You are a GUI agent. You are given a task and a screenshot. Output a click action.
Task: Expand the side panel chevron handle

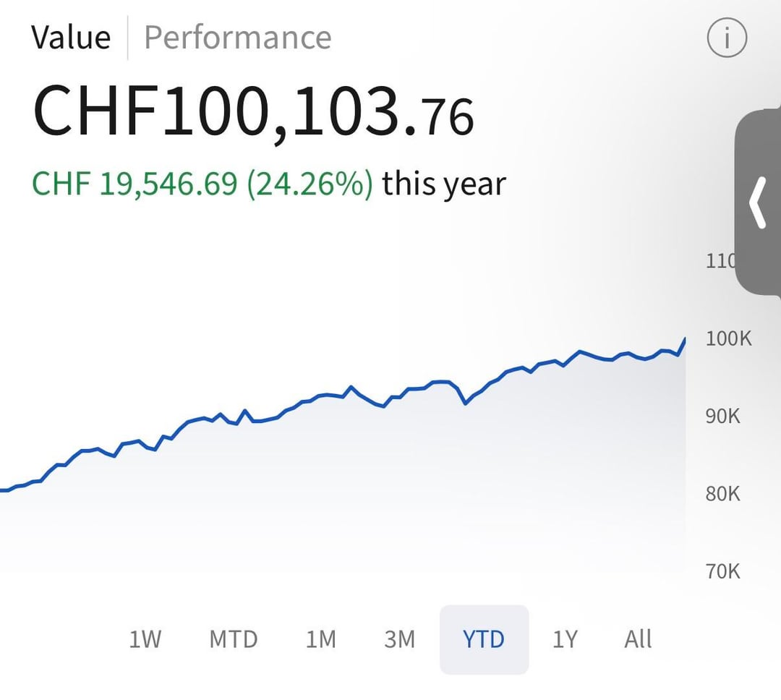[758, 204]
